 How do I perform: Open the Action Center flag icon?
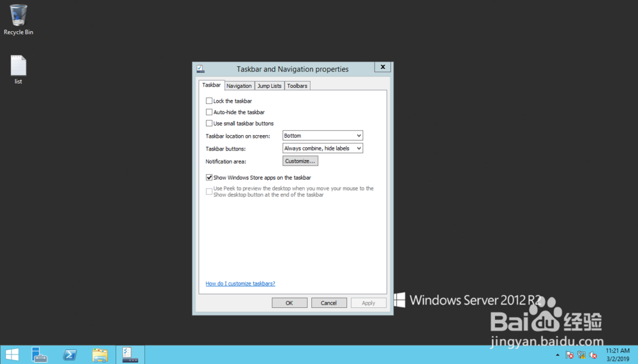(569, 355)
